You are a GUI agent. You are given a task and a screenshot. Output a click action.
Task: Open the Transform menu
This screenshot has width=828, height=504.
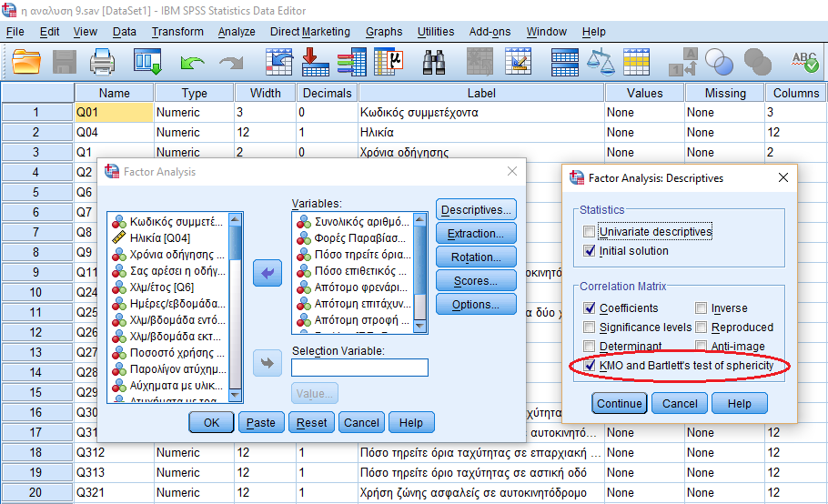tap(177, 32)
